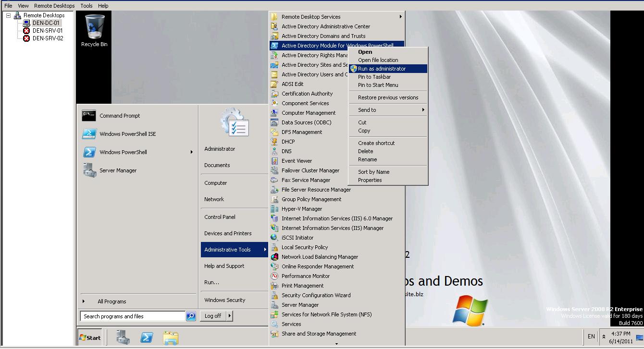644x349 pixels.
Task: Click the DFS Management icon
Action: point(274,132)
